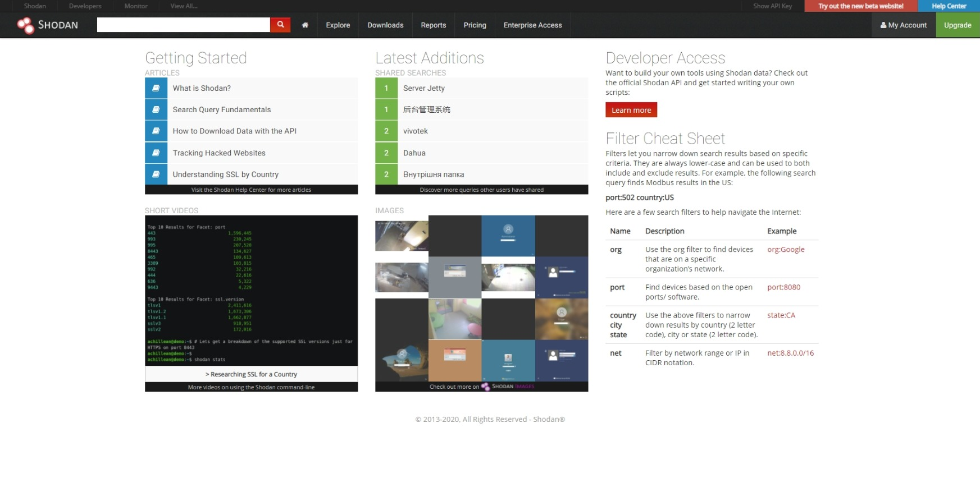Go to the home icon
Screen dimensions: 980x478
305,25
